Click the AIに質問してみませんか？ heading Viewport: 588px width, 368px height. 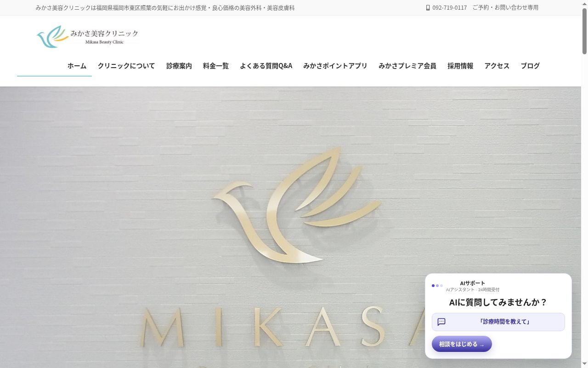click(x=498, y=302)
